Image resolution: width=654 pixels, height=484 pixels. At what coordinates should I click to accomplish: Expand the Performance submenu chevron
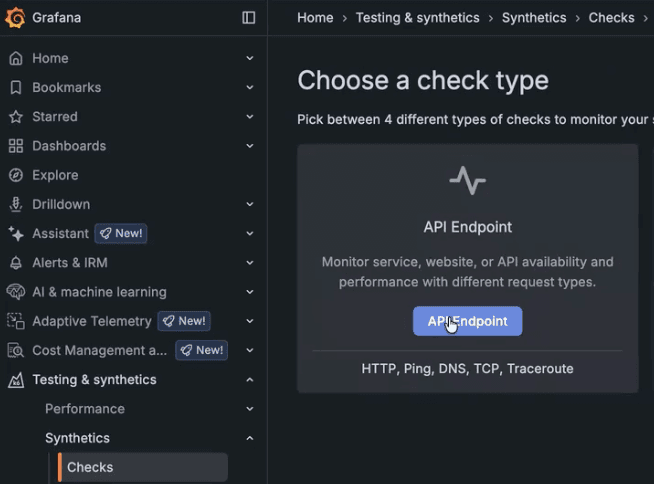[x=250, y=409]
